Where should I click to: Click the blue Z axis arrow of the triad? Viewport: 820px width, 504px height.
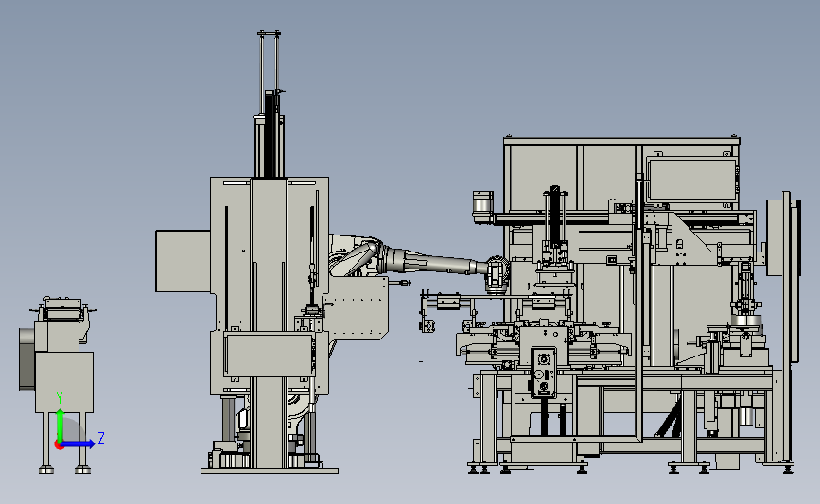click(x=79, y=443)
